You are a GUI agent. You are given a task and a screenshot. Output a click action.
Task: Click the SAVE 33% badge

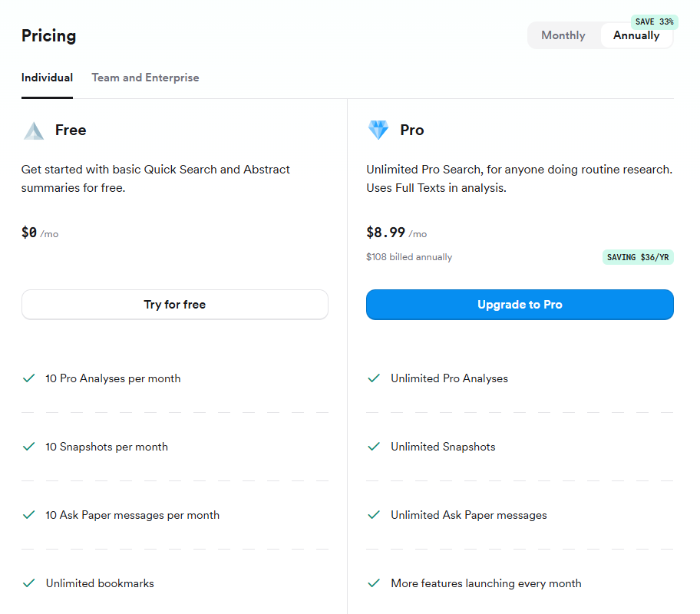(x=655, y=22)
